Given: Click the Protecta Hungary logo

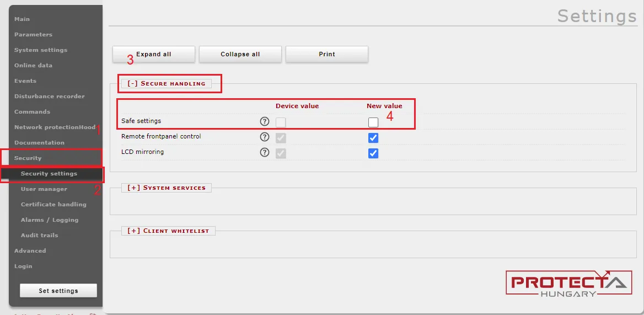Looking at the screenshot, I should [x=569, y=282].
